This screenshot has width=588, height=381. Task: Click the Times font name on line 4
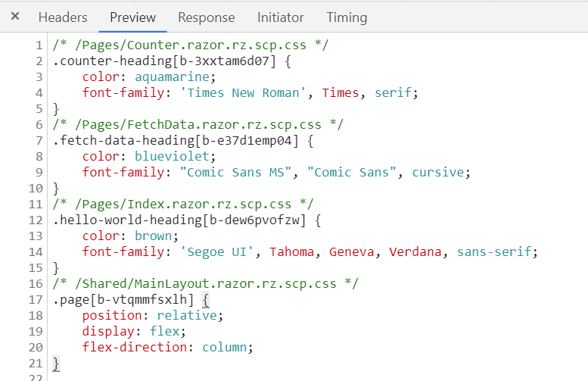click(x=340, y=92)
